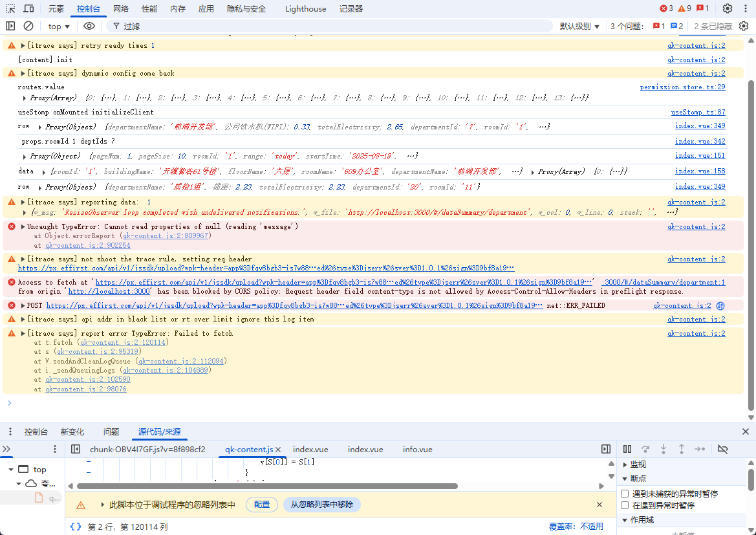Click the step arrow debugger icon
Viewport: 756px width, 535px height.
[x=700, y=449]
